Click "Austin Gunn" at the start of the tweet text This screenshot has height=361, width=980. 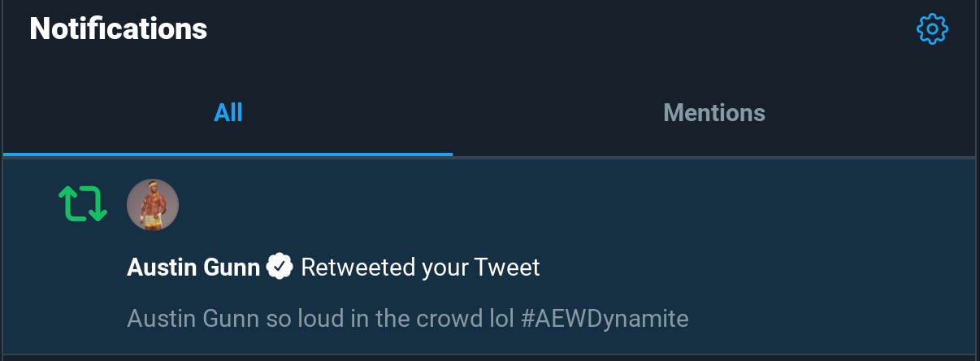[193, 318]
